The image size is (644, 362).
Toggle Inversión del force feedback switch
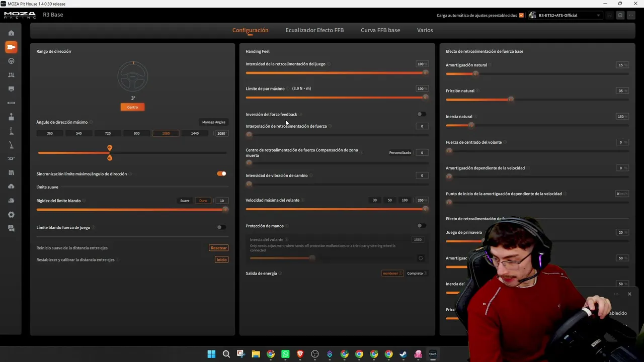click(x=422, y=114)
